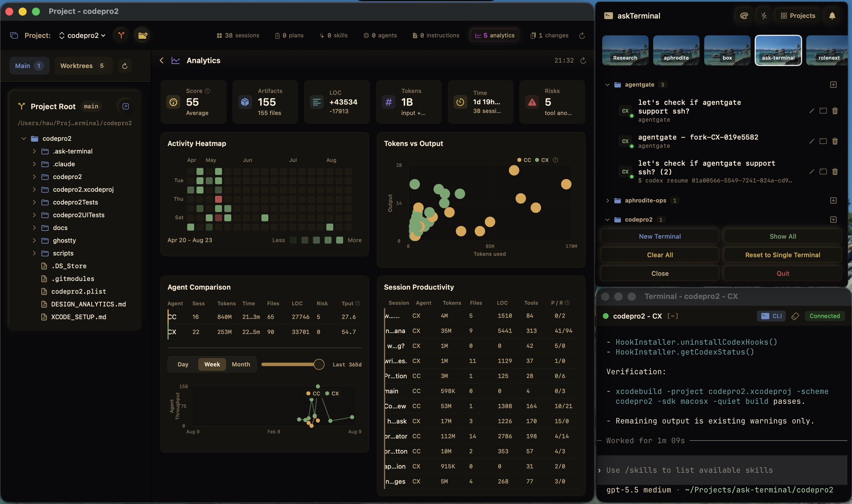
Task: Edit the 'support ssh? (2)' session name
Action: click(x=812, y=171)
